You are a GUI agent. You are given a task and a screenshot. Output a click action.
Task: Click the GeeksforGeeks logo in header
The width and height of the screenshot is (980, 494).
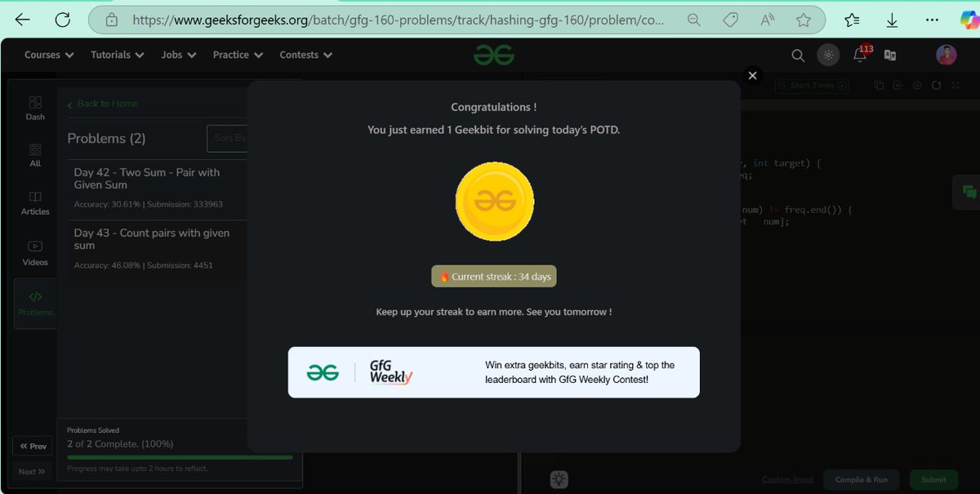pos(494,55)
